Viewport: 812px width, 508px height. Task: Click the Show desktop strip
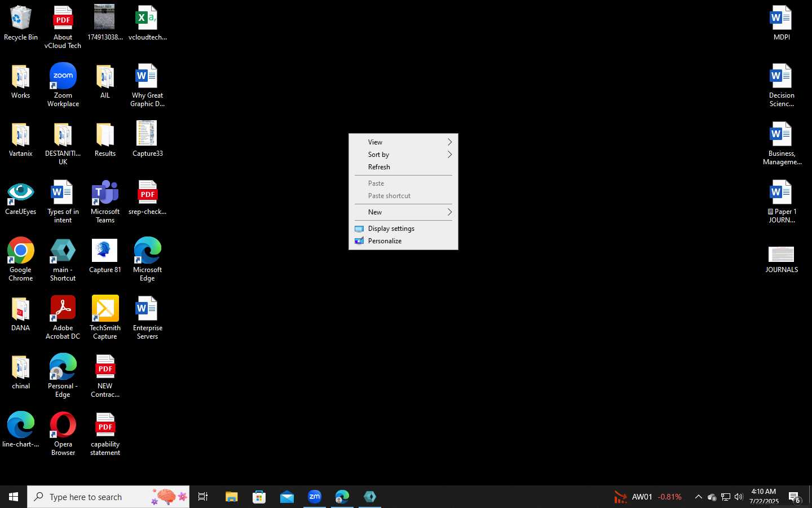[x=810, y=497]
